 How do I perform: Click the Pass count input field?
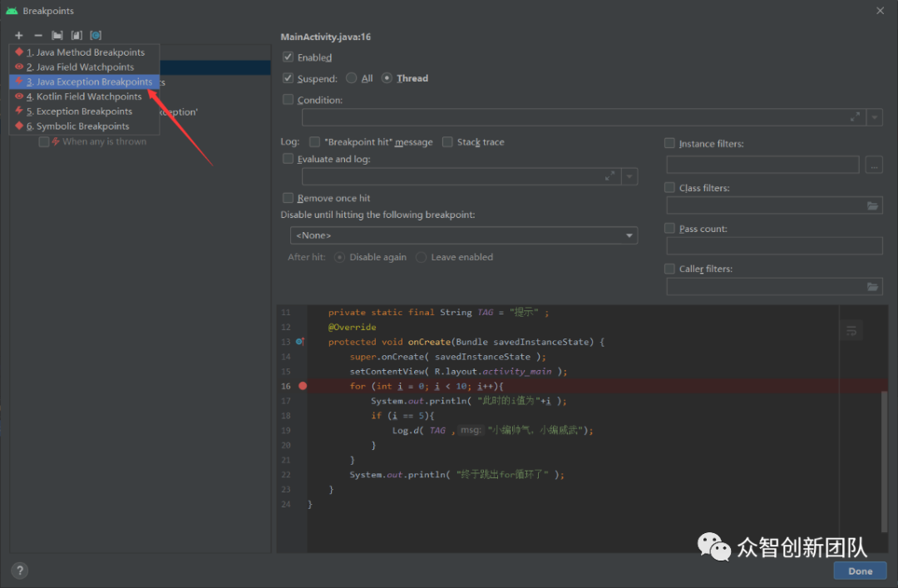(774, 246)
